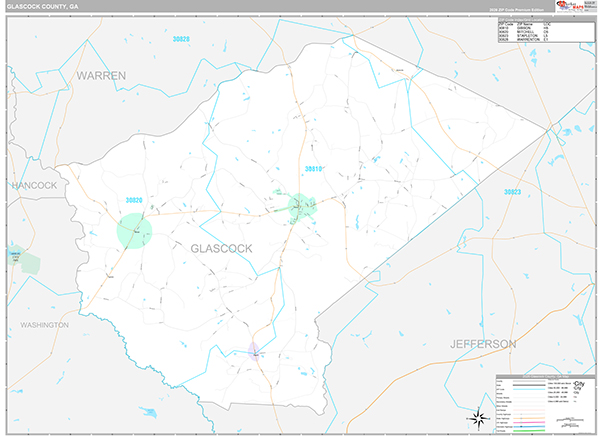Click the large green Mitchell city area
This screenshot has height=436, width=600.
pos(134,231)
